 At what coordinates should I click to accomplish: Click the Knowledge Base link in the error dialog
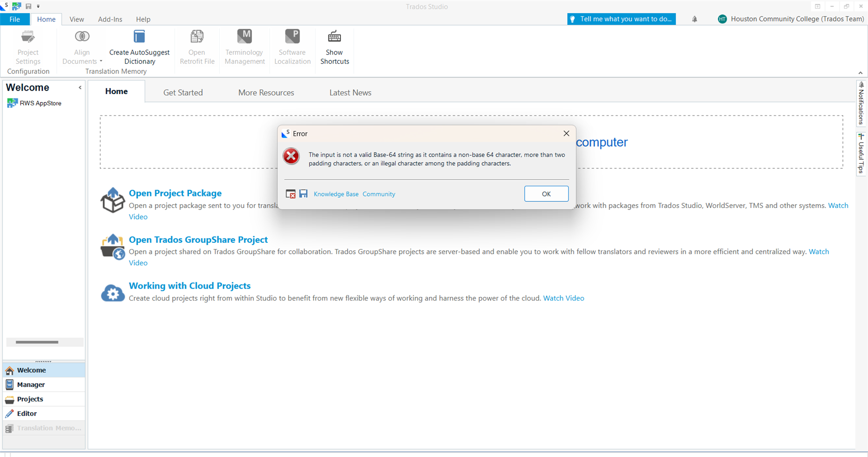(x=336, y=194)
